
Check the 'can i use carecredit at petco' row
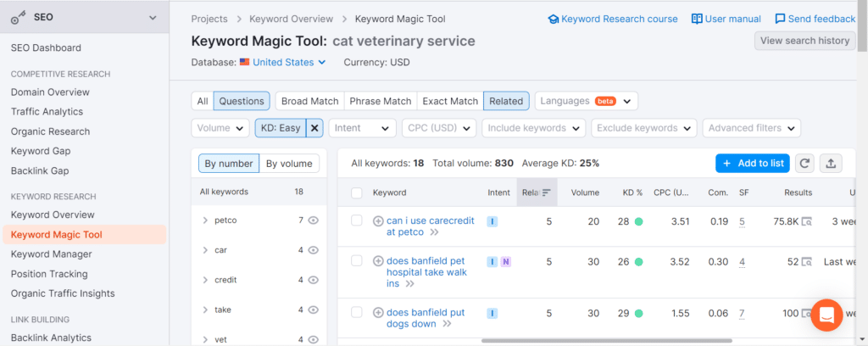pos(357,220)
